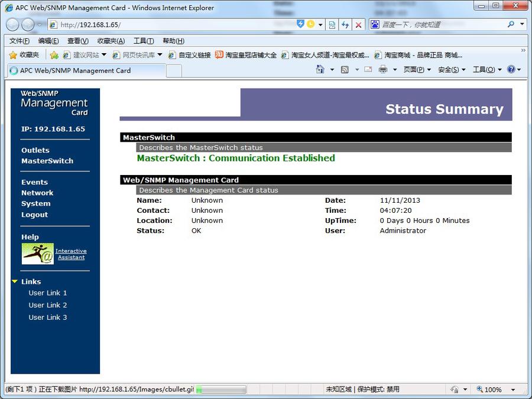The width and height of the screenshot is (532, 399).
Task: Click the Interactive Assistant help icon
Action: tap(38, 254)
